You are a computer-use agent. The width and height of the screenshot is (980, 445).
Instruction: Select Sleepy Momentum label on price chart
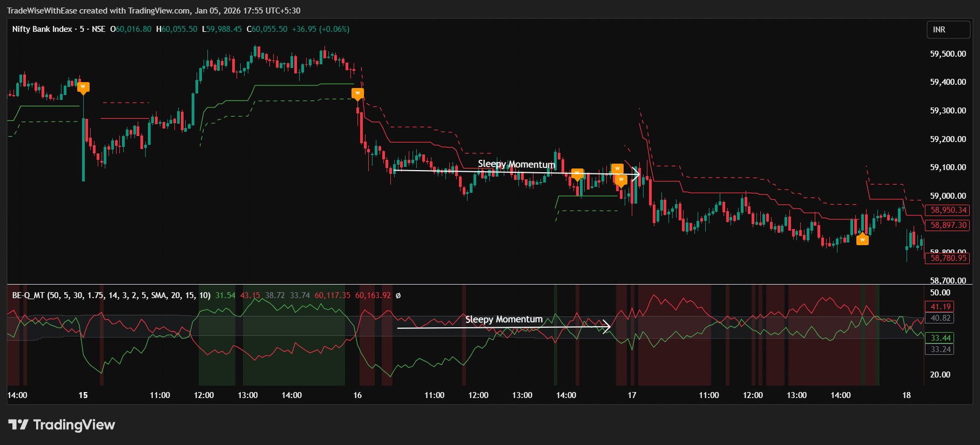[516, 164]
